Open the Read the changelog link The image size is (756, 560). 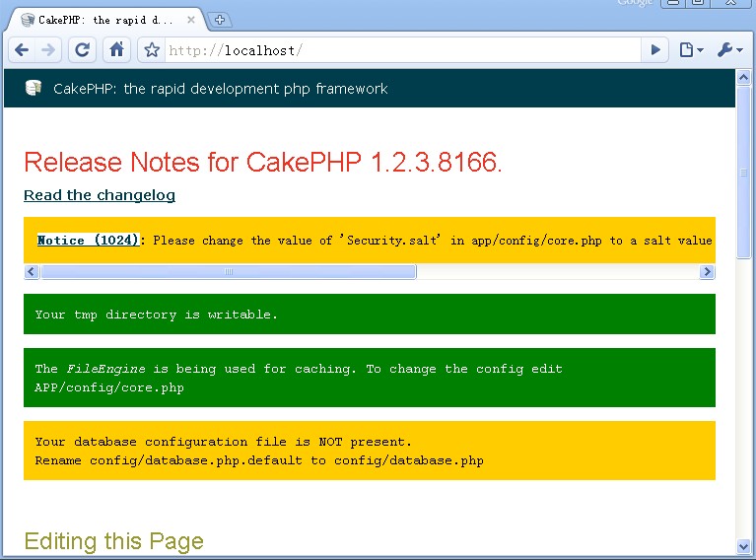pos(100,195)
